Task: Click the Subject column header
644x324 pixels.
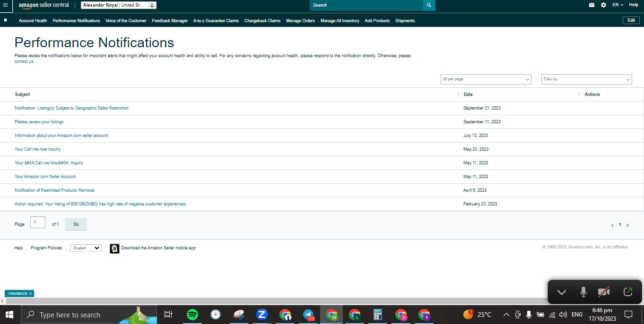Action: click(x=22, y=94)
